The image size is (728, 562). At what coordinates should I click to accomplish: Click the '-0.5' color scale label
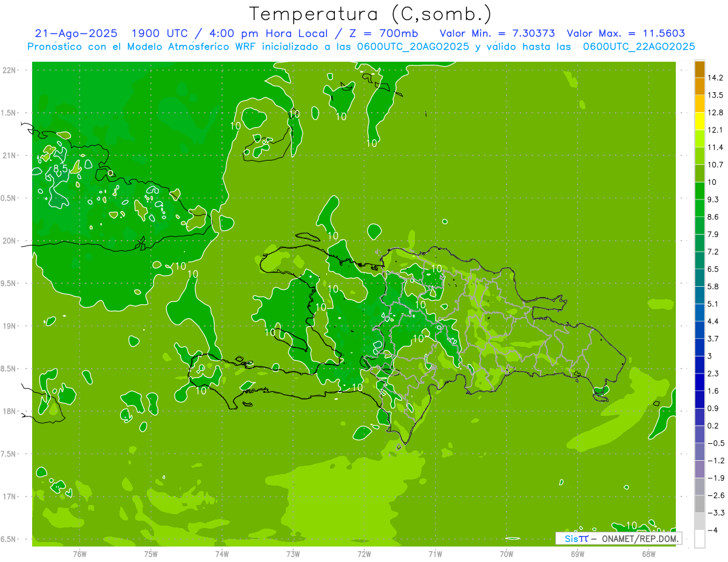tap(716, 444)
